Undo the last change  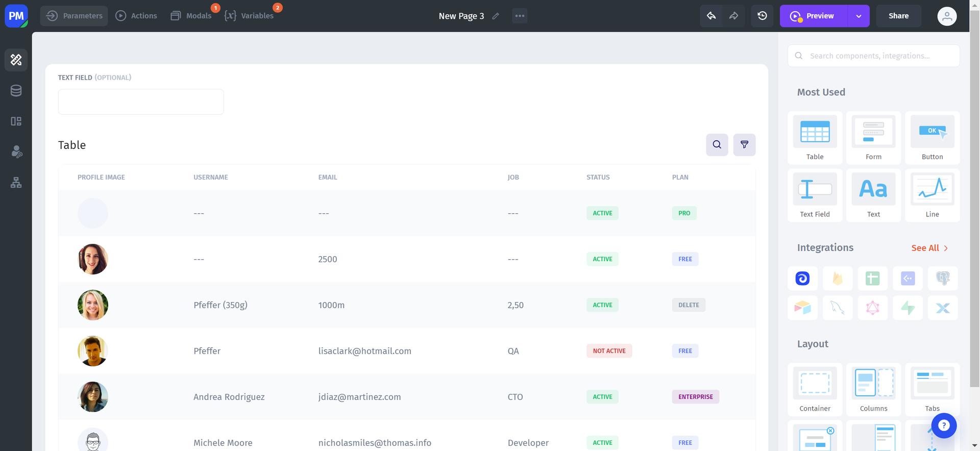click(x=711, y=16)
